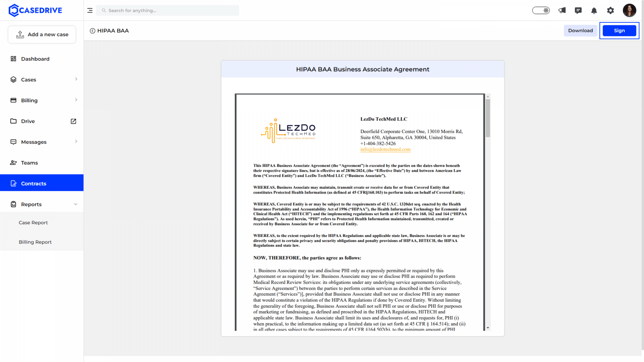This screenshot has height=362, width=644.
Task: Click the Reports clipboard icon
Action: click(13, 204)
